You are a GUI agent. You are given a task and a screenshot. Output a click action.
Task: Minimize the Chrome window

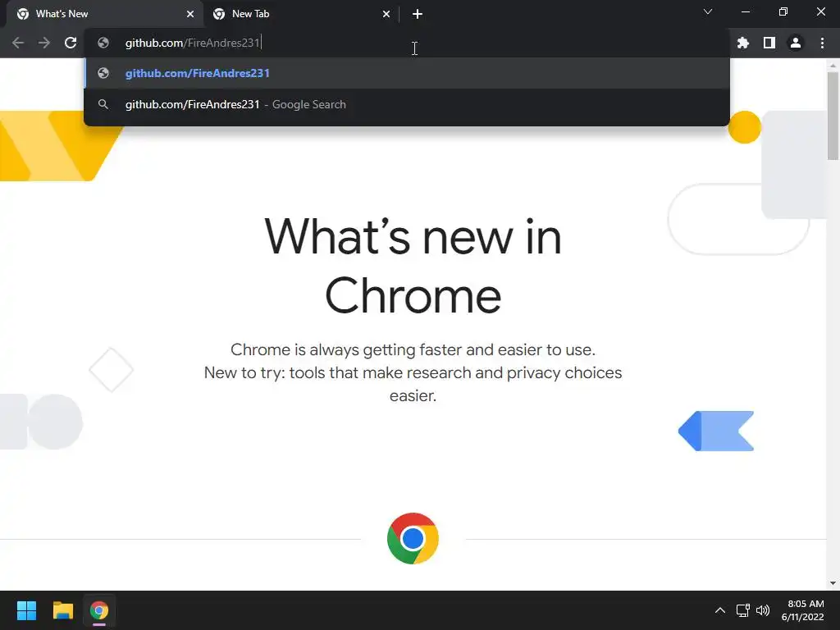[745, 11]
